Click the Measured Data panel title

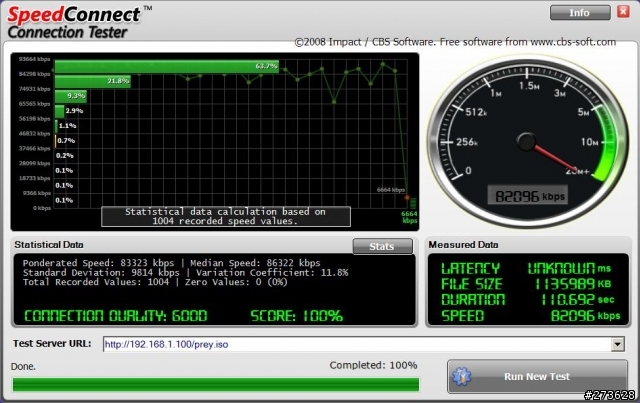pyautogui.click(x=463, y=245)
